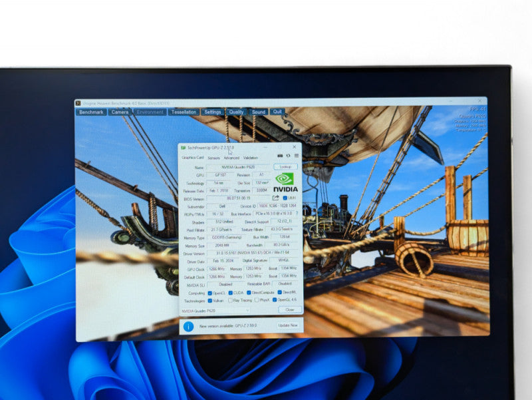This screenshot has width=532, height=400.
Task: Toggle the PhysX checkbox
Action: coord(257,300)
